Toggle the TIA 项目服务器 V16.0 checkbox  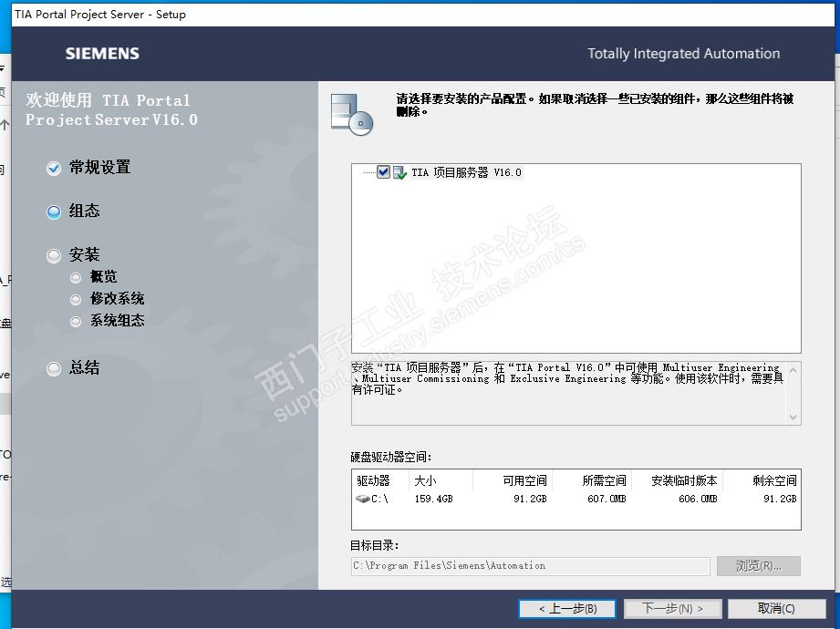pyautogui.click(x=383, y=172)
